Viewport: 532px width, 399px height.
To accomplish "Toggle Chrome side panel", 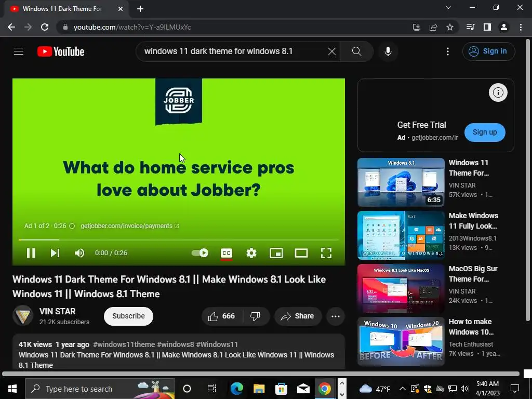I will tap(487, 27).
